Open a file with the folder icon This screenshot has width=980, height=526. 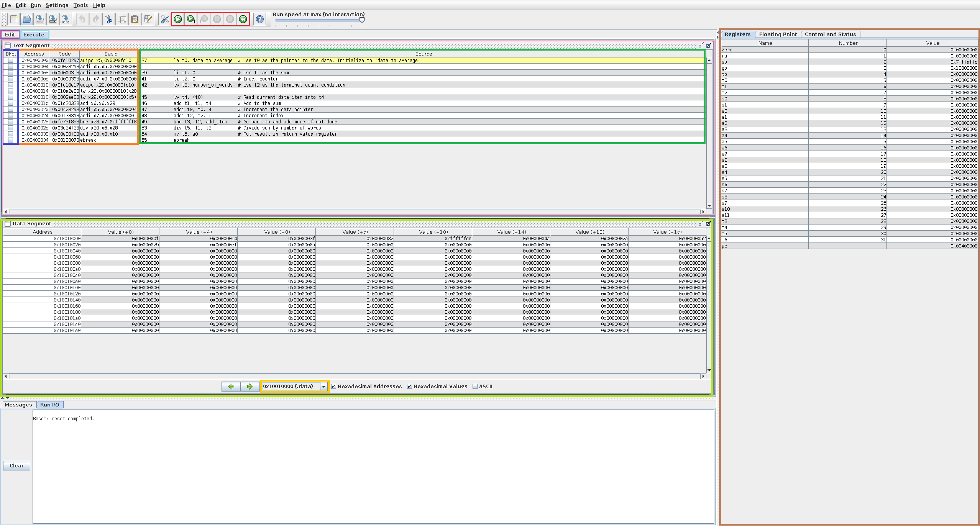tap(26, 19)
